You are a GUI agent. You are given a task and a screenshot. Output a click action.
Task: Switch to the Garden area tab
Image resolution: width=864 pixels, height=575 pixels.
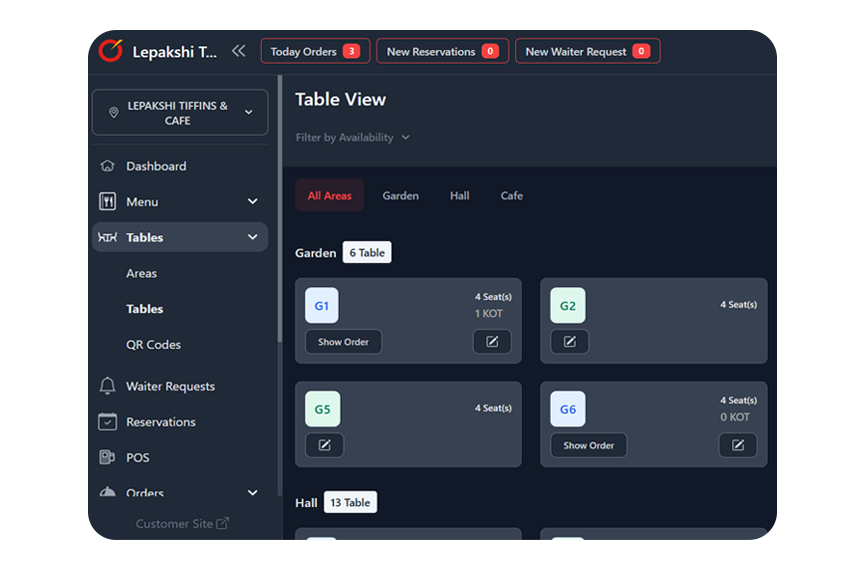(400, 196)
